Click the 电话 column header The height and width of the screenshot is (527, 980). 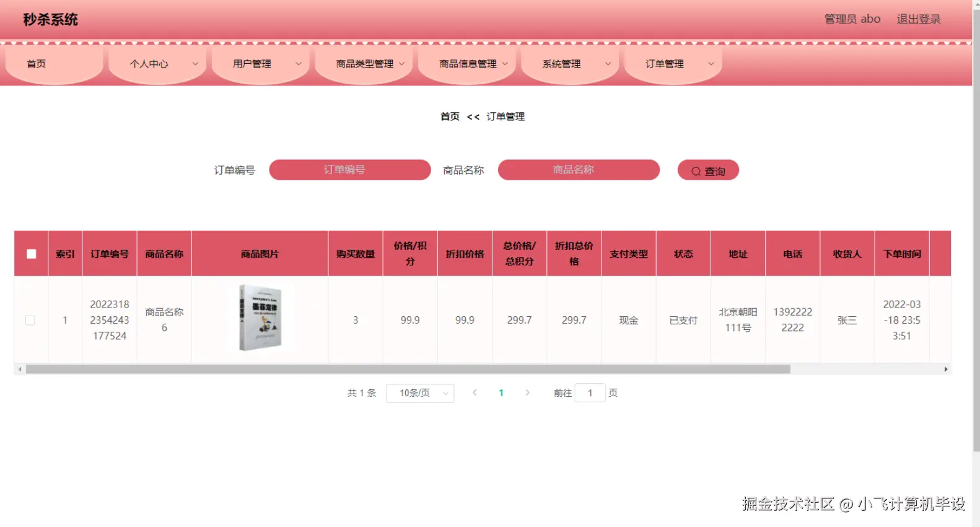coord(792,254)
